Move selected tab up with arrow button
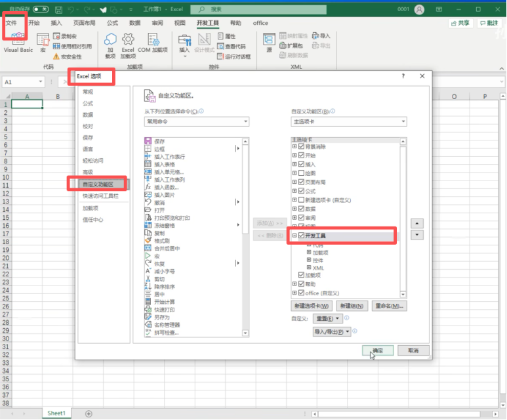Viewport: 507px width, 420px height. [416, 223]
